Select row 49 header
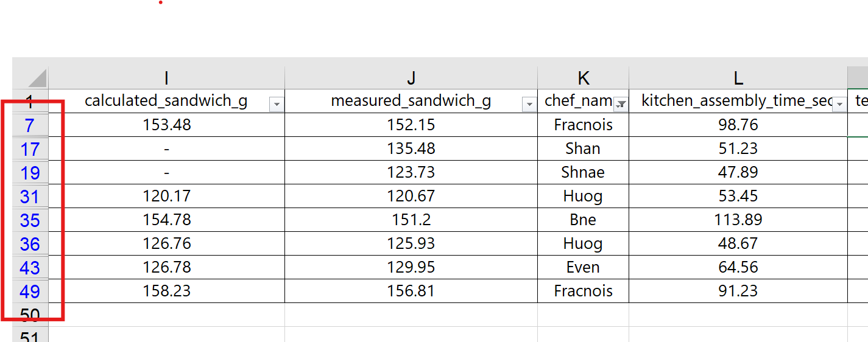 (30, 291)
